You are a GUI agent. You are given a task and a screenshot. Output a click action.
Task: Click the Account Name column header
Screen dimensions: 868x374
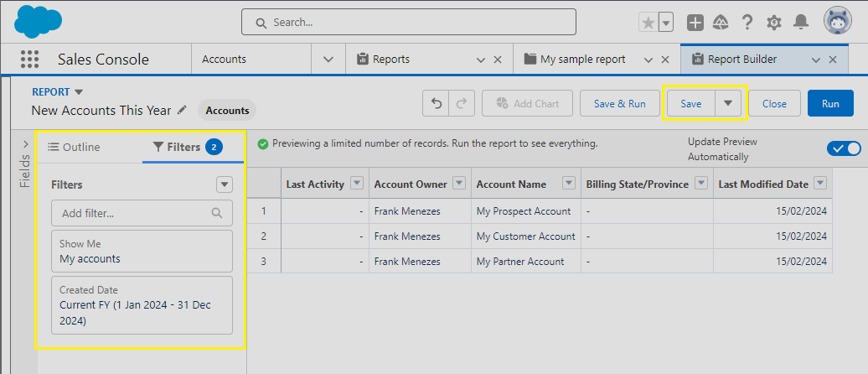click(x=511, y=184)
